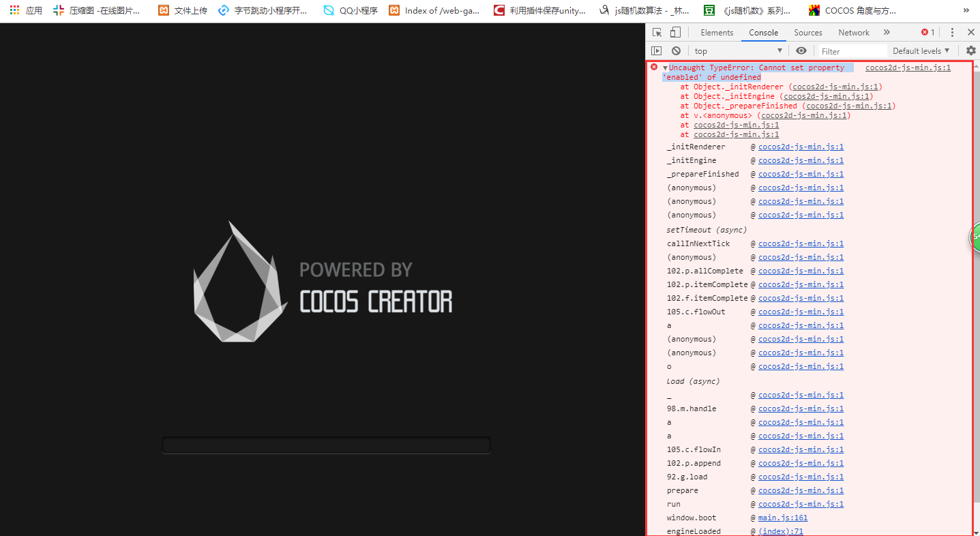Viewport: 980px width, 536px height.
Task: Click the Cocos Creator logo splash
Action: 323,282
